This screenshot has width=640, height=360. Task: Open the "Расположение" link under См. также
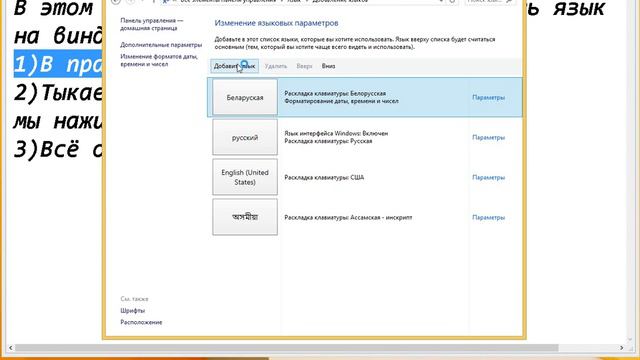[141, 322]
